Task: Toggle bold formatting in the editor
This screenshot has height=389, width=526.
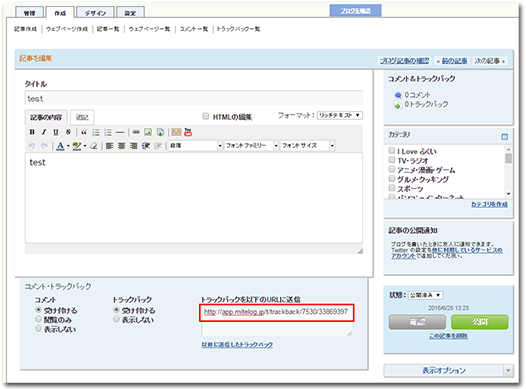Action: (32, 132)
